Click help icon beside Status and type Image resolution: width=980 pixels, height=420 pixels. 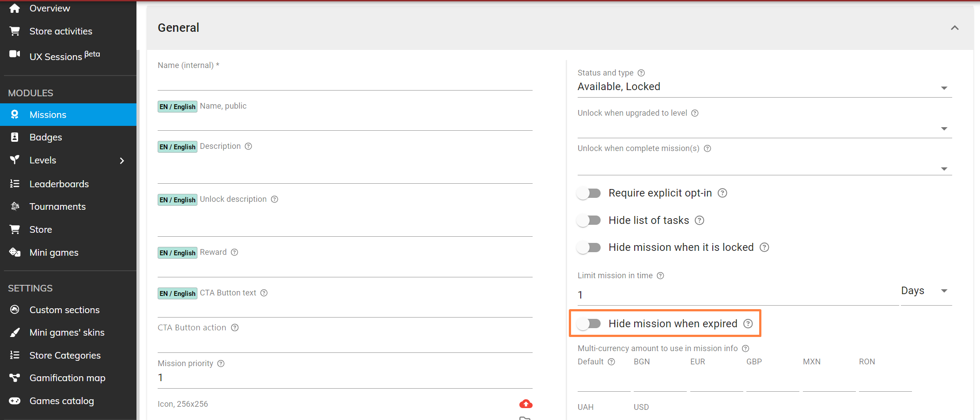[641, 73]
